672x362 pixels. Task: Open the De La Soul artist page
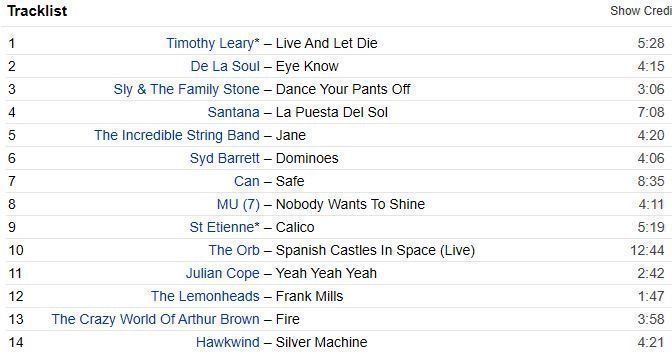click(x=225, y=66)
